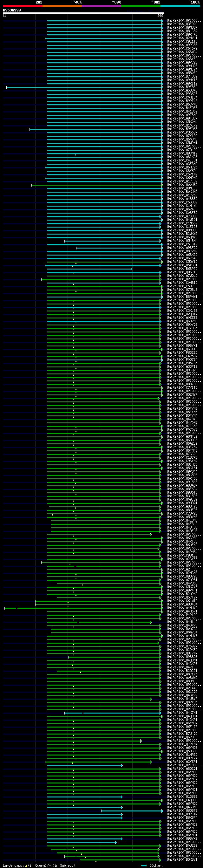Click UniRef100_Q00U69 label

pos(182,185)
